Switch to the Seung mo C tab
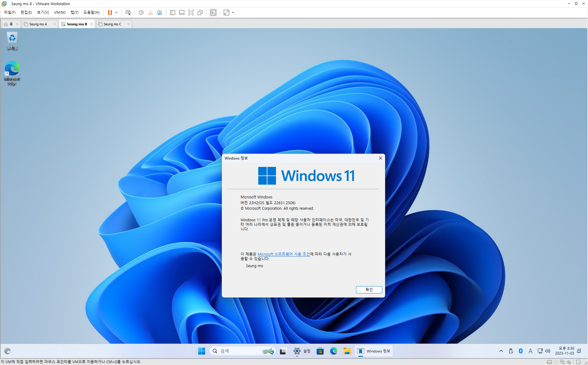Viewport: 588px width, 365px height. click(x=112, y=24)
